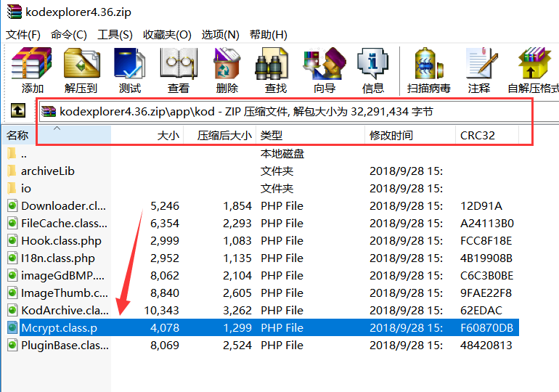Viewport: 559px width, 392px height.
Task: Sort by 大小 column header
Action: (x=168, y=136)
